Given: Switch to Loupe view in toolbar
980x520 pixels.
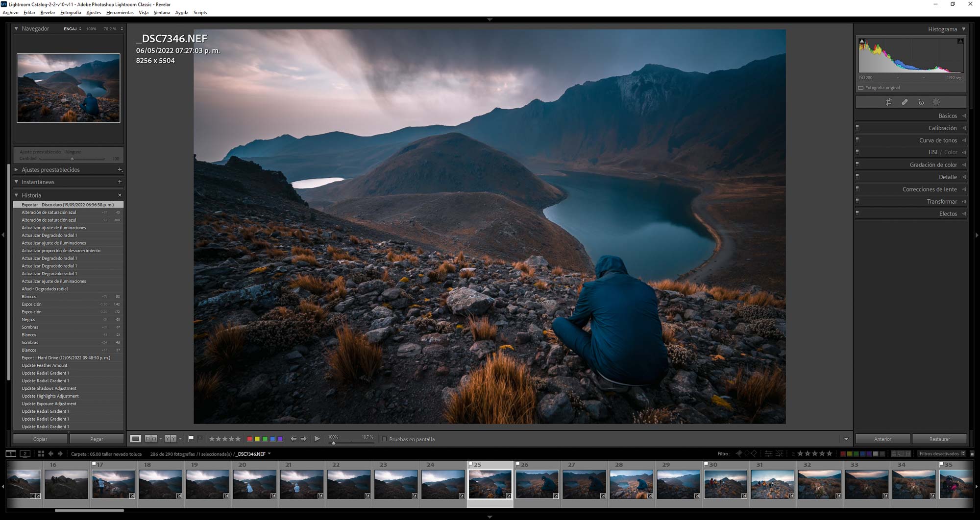Looking at the screenshot, I should (x=136, y=439).
